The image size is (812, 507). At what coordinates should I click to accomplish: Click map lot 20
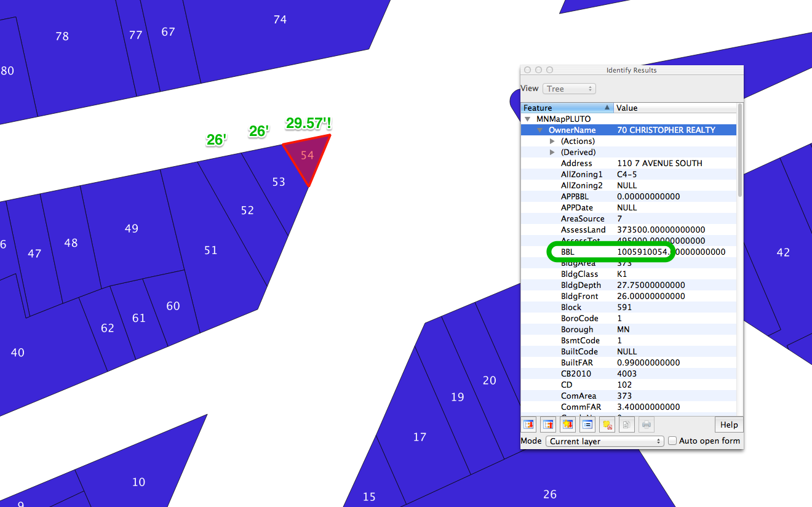[489, 380]
